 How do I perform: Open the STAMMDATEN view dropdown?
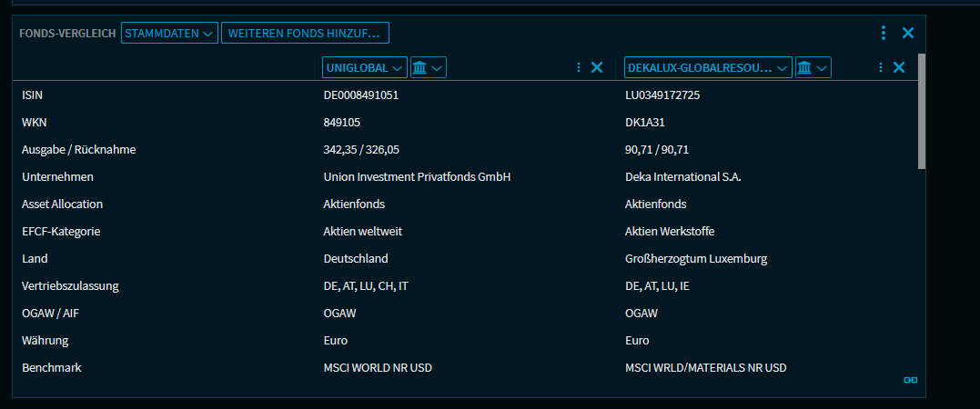pos(169,34)
